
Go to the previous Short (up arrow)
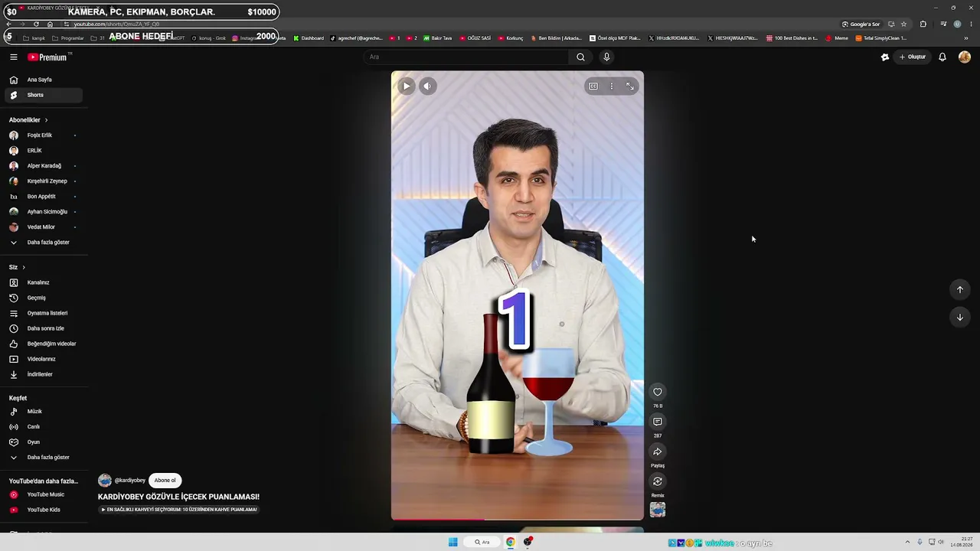(x=960, y=289)
